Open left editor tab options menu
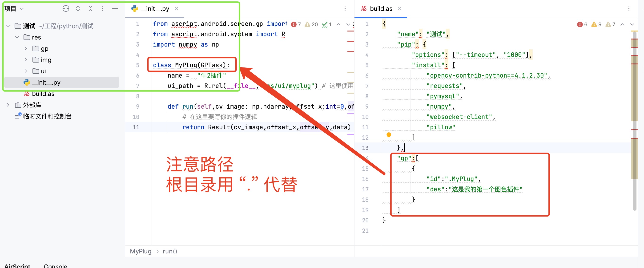The height and width of the screenshot is (268, 644). coord(345,8)
